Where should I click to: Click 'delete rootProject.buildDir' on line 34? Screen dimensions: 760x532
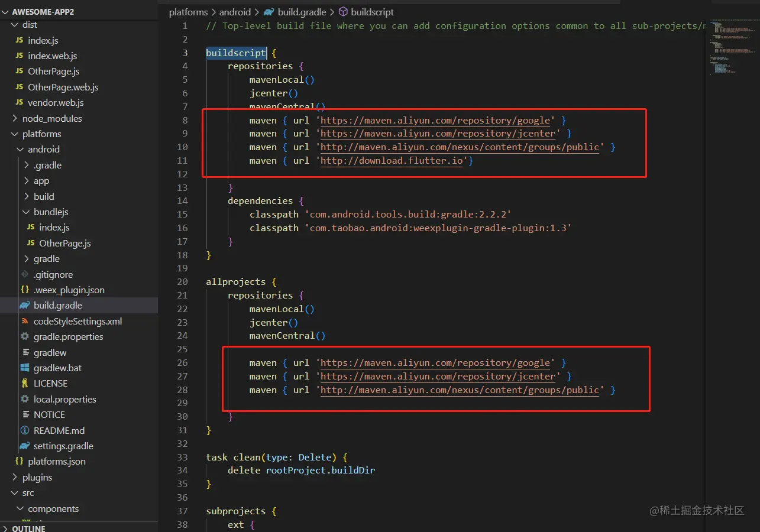pos(302,471)
